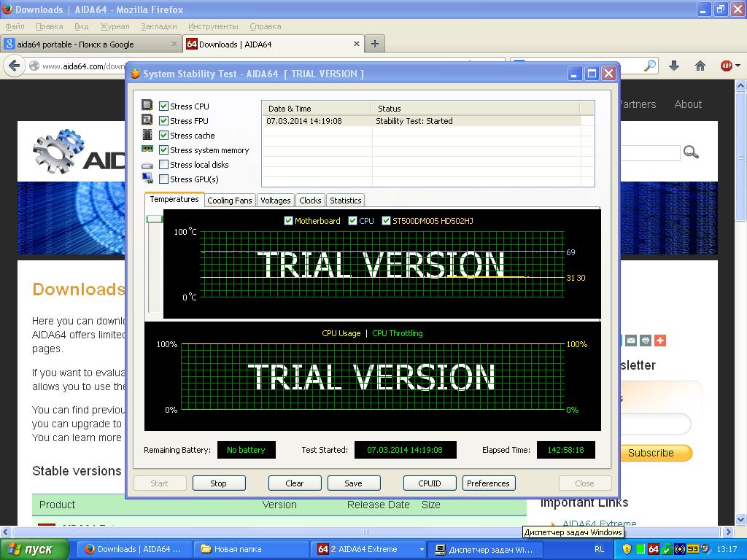Click the Adblock Plus ABP icon

(x=726, y=66)
